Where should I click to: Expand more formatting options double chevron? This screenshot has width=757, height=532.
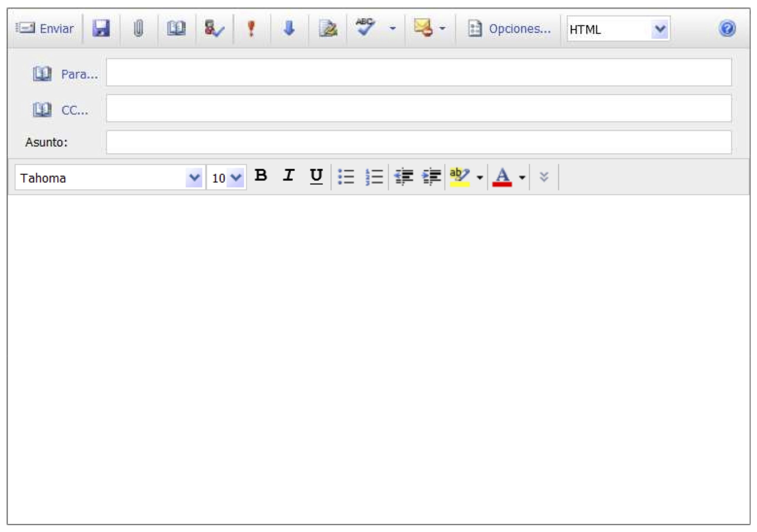point(544,177)
